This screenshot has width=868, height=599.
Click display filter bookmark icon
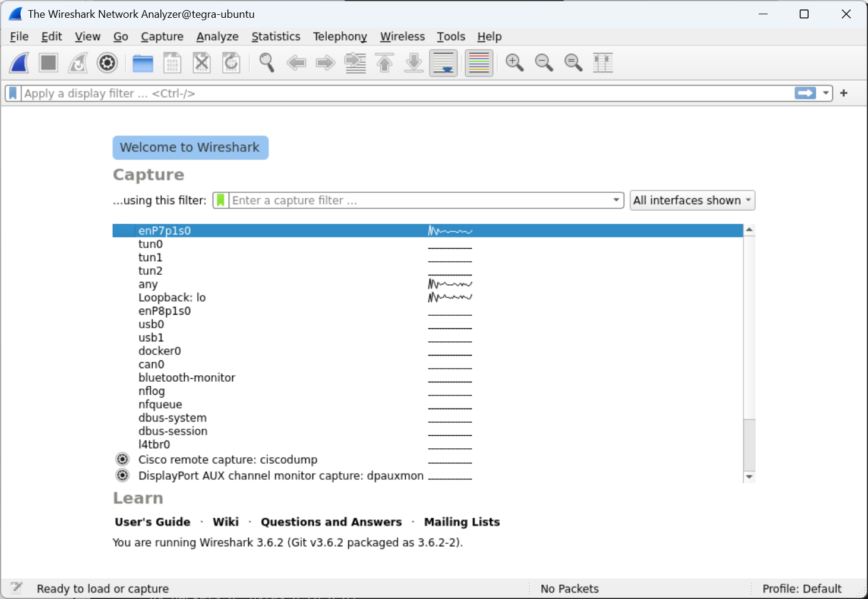click(x=13, y=93)
